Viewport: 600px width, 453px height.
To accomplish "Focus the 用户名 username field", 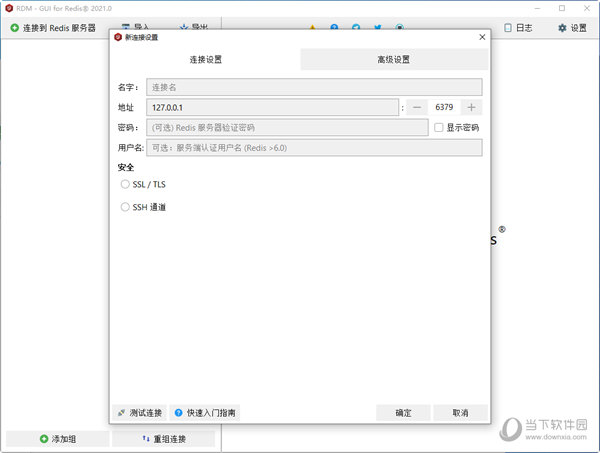I will (x=314, y=148).
